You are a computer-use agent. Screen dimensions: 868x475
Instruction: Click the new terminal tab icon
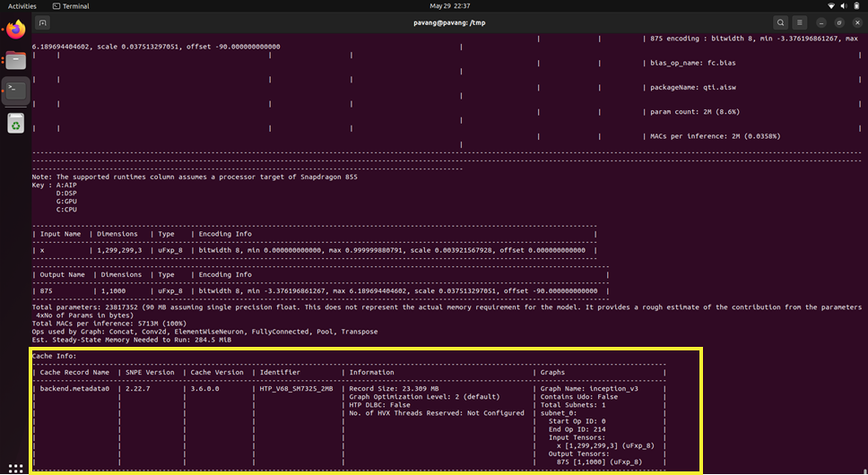tap(43, 22)
